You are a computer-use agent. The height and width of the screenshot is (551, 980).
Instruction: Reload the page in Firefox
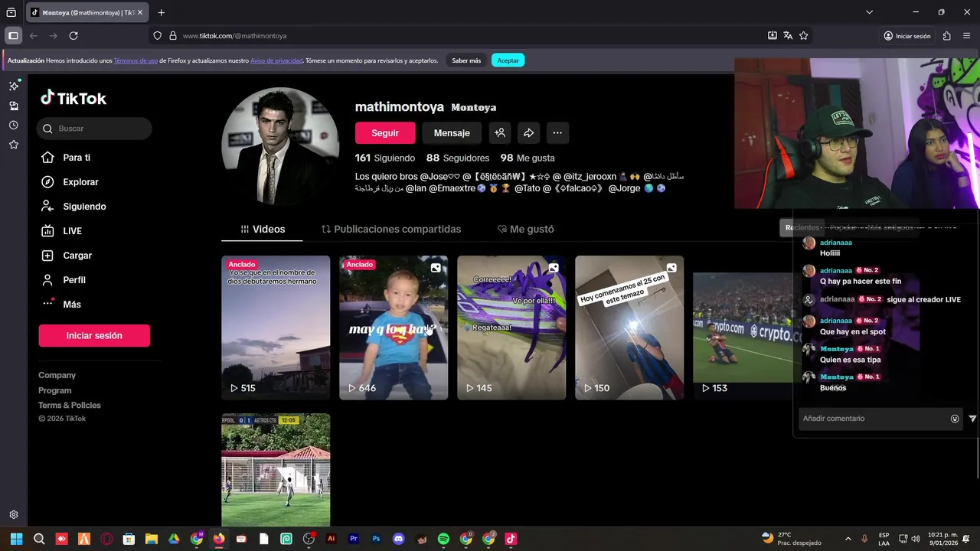[x=73, y=36]
